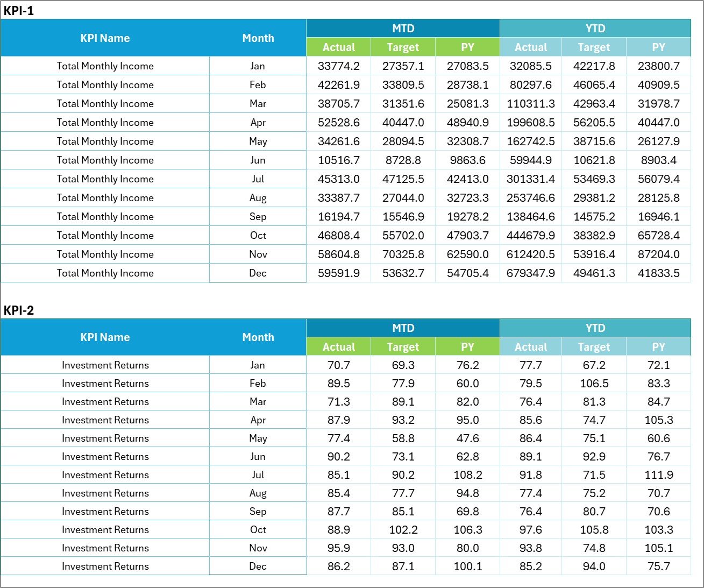Select the YTD Target value 42217.8 for Jan
The width and height of the screenshot is (704, 588).
(594, 66)
